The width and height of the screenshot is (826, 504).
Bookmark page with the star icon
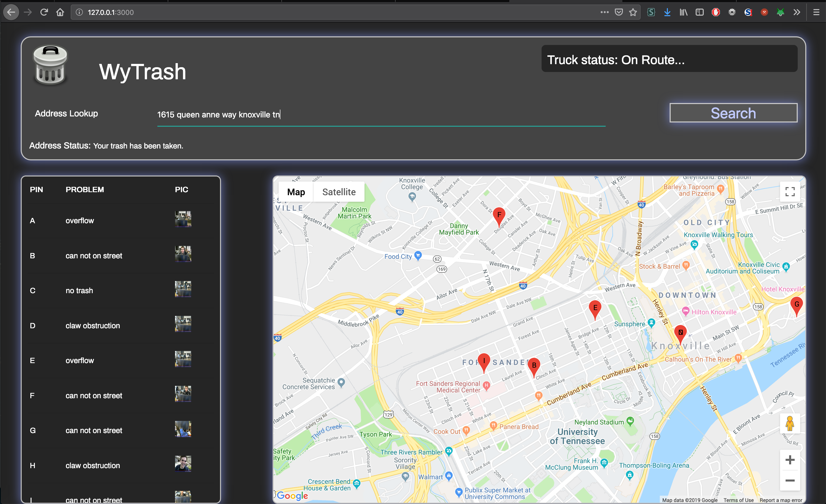point(633,12)
